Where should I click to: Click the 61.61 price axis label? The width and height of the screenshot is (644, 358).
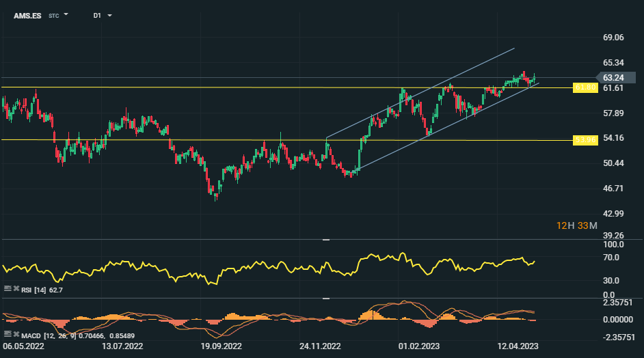pos(613,88)
